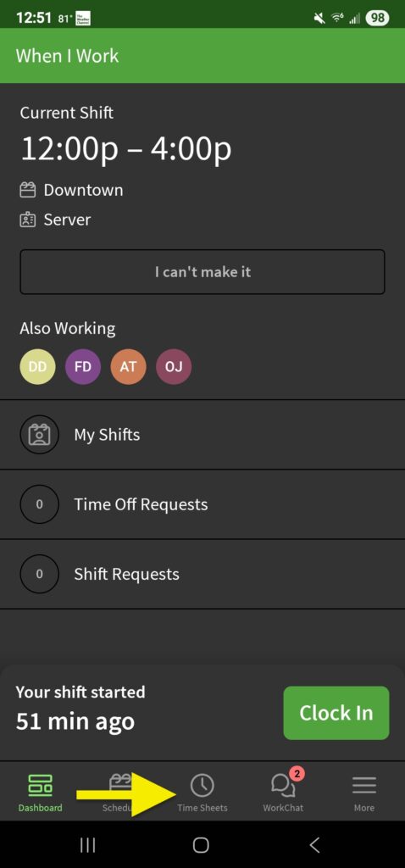View coworker AT avatar
Image resolution: width=405 pixels, height=868 pixels.
click(128, 366)
